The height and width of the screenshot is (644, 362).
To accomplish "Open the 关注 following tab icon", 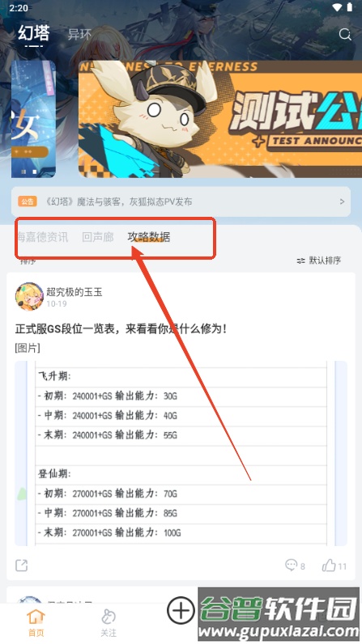I will (109, 623).
